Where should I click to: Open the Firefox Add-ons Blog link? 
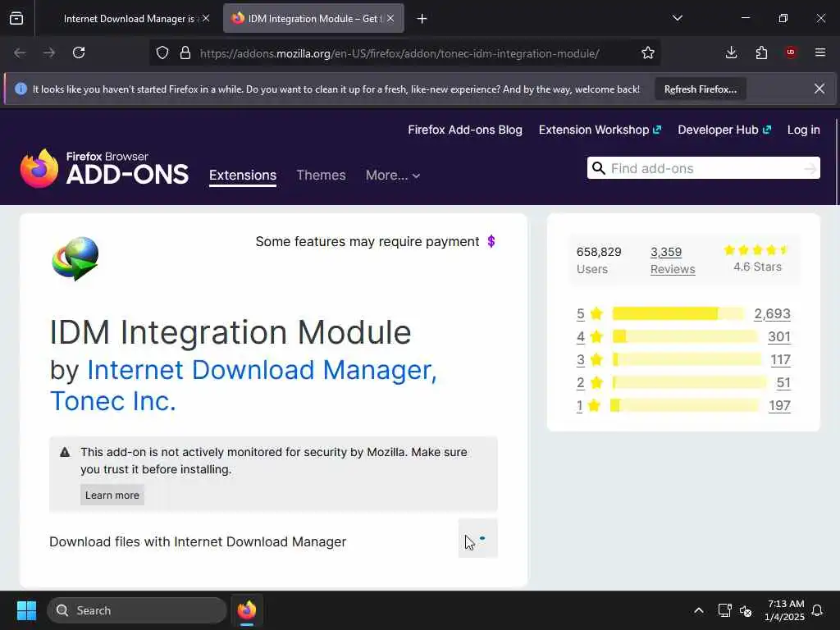(x=465, y=130)
